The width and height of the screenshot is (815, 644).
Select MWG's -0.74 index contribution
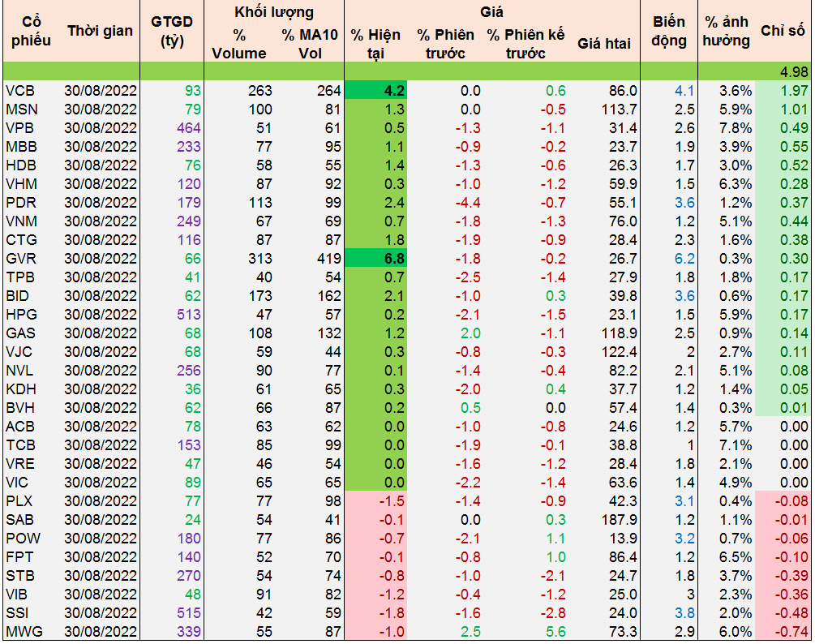point(791,632)
